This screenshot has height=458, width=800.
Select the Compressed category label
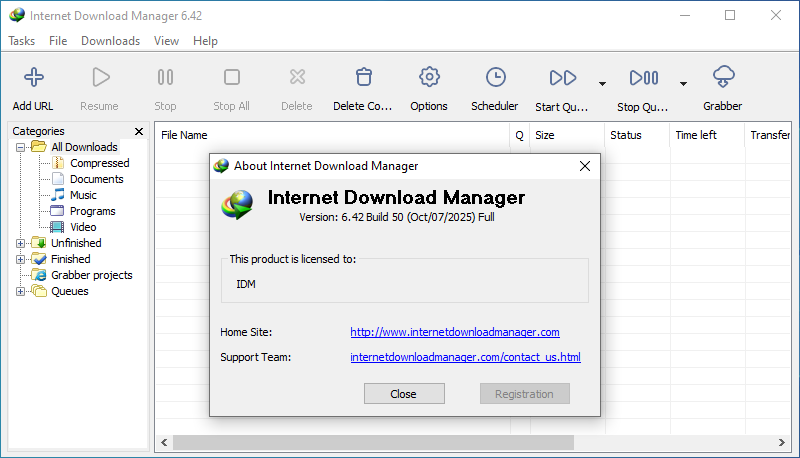click(100, 163)
